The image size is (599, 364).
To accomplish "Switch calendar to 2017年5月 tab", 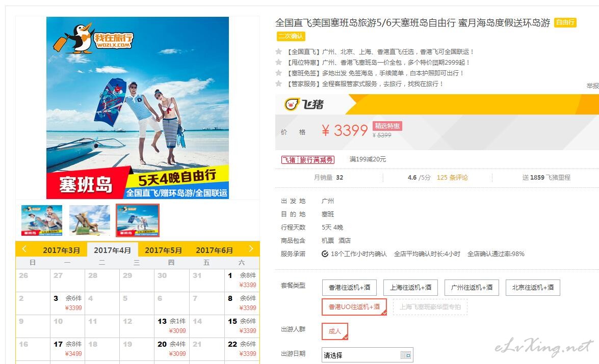I will coord(163,250).
